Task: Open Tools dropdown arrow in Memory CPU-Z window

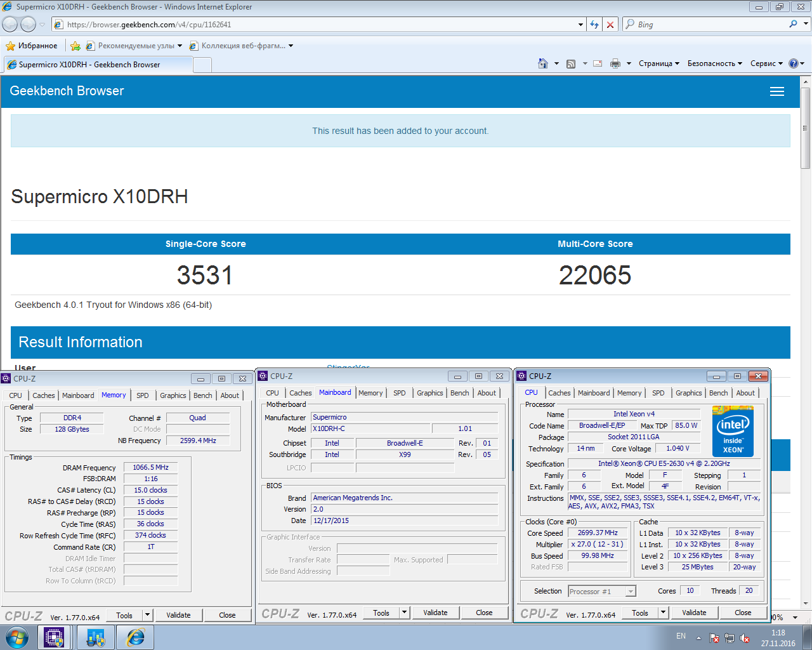Action: click(x=147, y=615)
